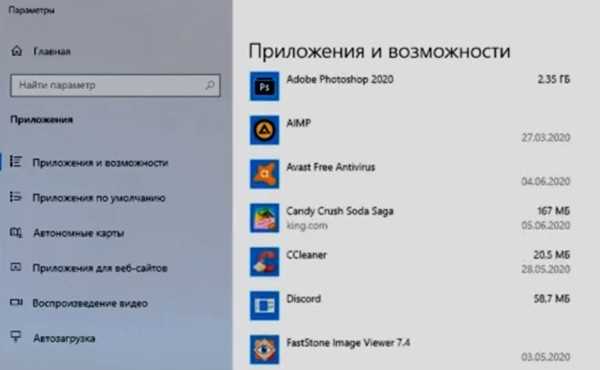Click the 20.5 МБ size value

coord(552,255)
